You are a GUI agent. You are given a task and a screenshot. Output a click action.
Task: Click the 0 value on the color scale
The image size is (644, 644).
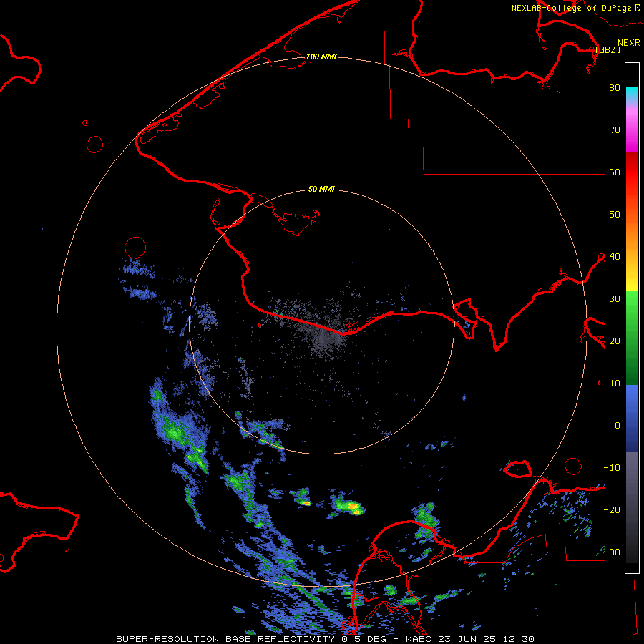tap(617, 426)
